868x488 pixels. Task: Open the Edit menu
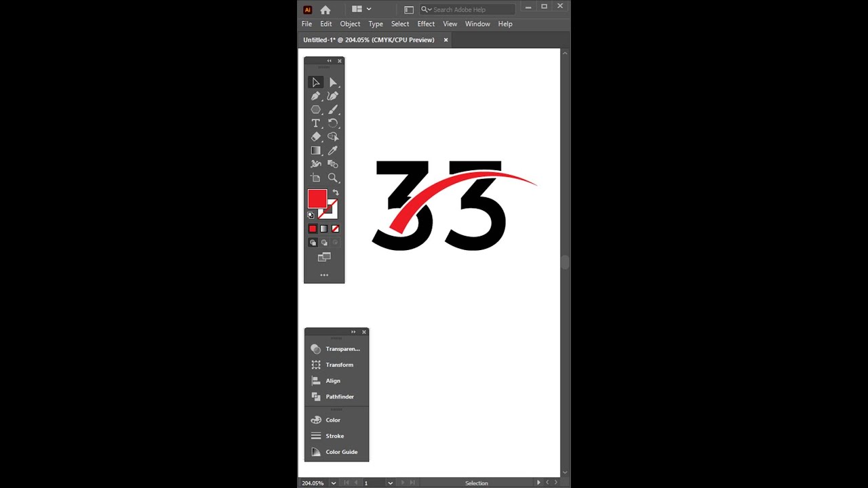tap(326, 24)
